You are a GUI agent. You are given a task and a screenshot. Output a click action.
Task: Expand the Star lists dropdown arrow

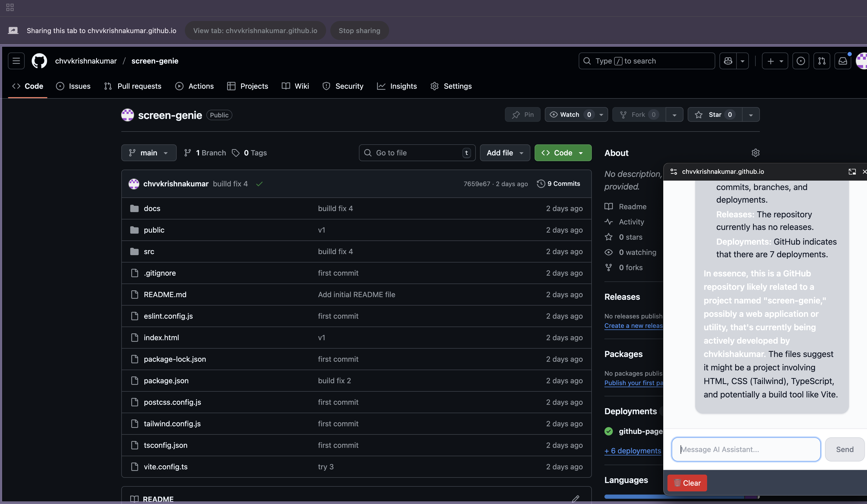pyautogui.click(x=751, y=114)
